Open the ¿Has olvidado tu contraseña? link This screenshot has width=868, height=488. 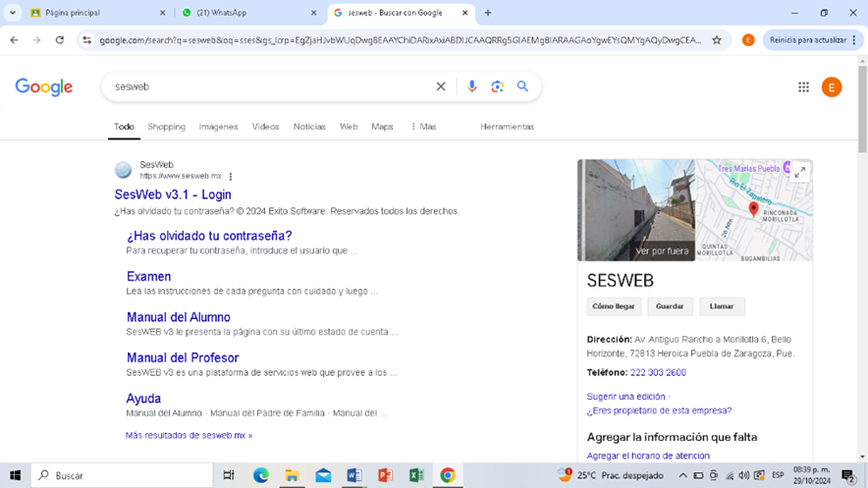[x=209, y=236]
